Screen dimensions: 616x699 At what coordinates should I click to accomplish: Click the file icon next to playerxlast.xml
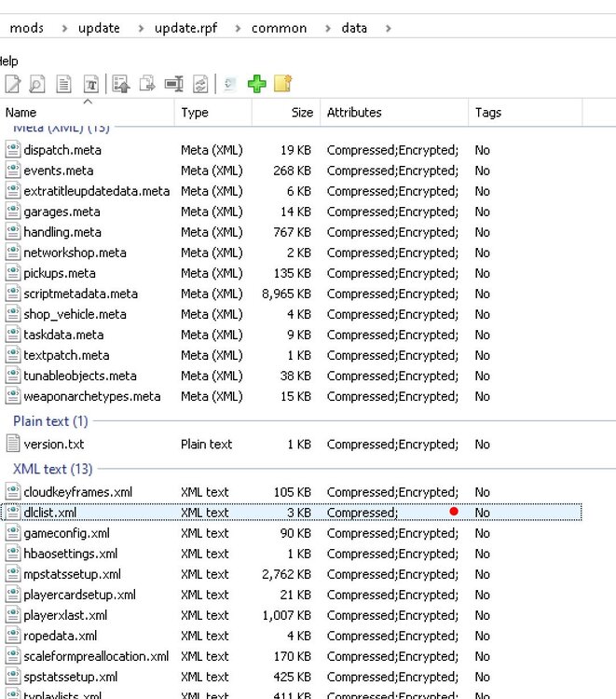pos(13,614)
